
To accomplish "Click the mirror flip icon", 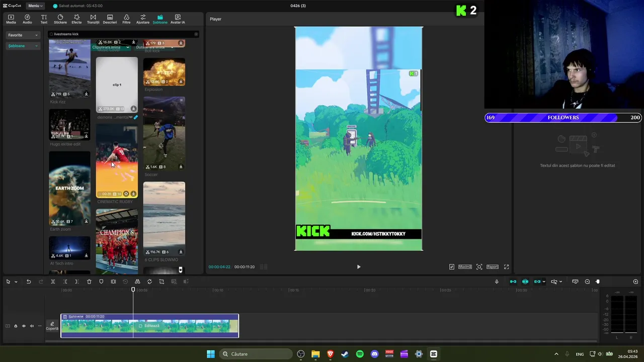I will click(137, 282).
